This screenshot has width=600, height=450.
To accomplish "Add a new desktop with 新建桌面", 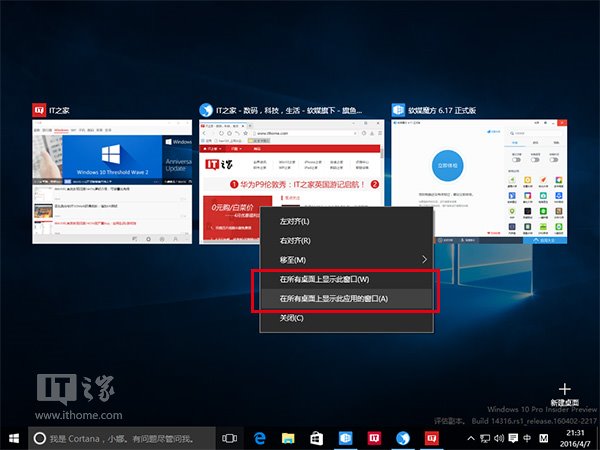I will click(564, 395).
